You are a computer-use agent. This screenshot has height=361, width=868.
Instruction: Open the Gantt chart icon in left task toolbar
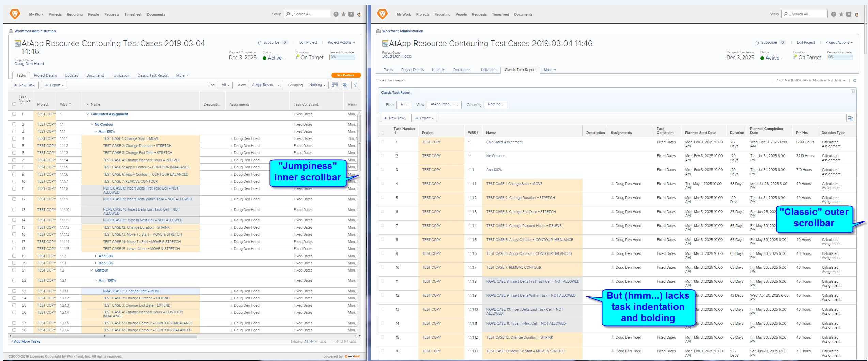(x=345, y=85)
